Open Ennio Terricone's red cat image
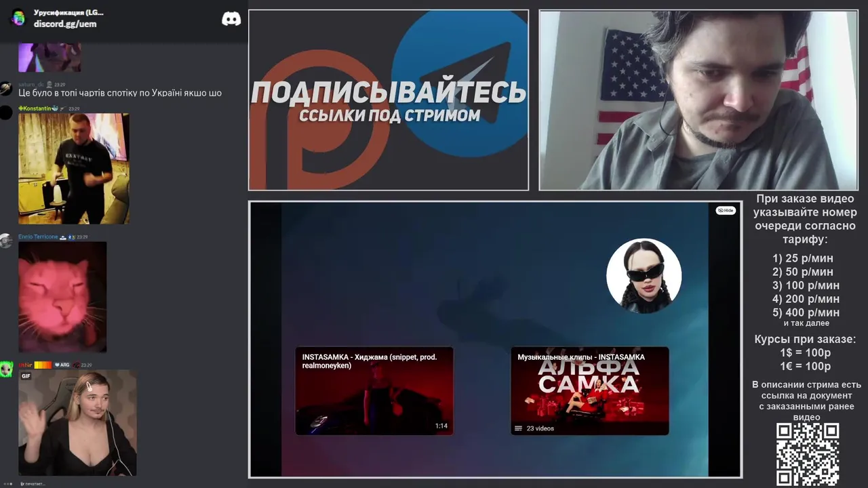Image resolution: width=868 pixels, height=488 pixels. [x=62, y=297]
